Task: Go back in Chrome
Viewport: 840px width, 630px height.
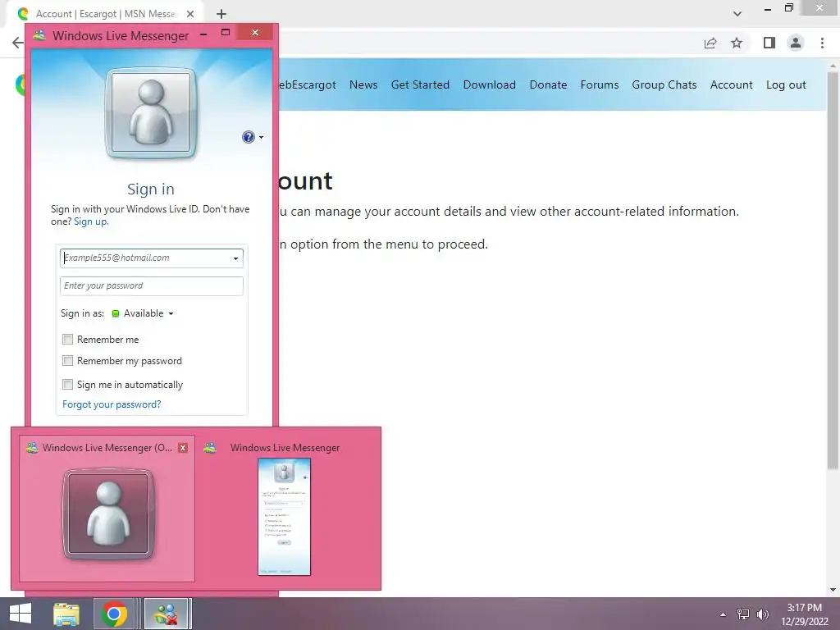Action: pyautogui.click(x=18, y=43)
